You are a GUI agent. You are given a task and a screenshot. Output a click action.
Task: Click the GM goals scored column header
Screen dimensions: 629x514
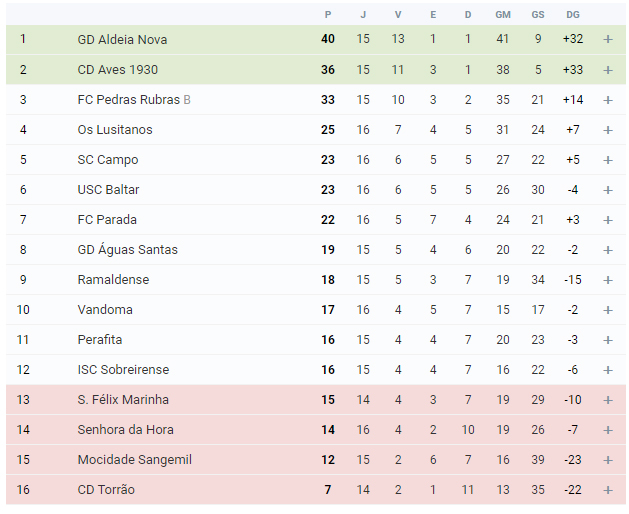click(503, 15)
